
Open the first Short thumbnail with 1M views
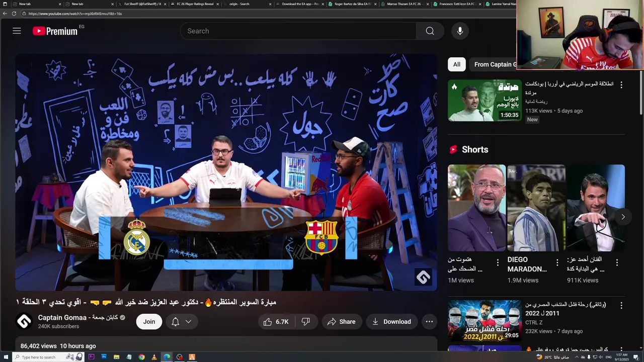pyautogui.click(x=476, y=208)
